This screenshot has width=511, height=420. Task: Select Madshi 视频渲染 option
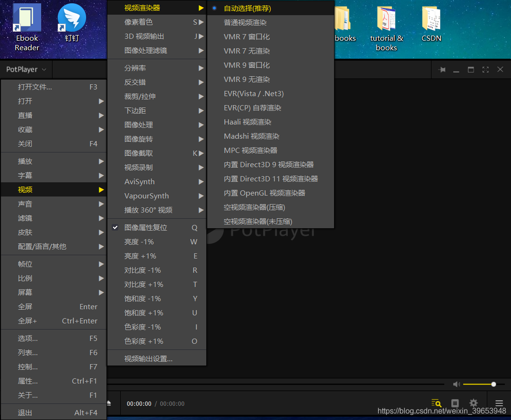tap(271, 136)
